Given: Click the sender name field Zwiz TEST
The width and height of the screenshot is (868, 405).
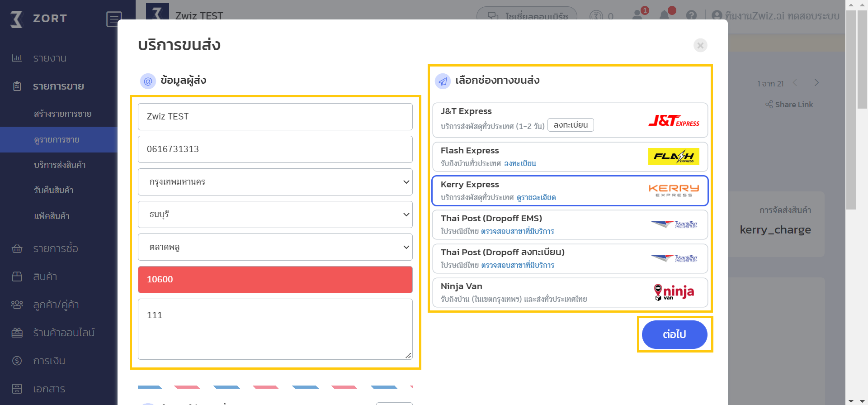Looking at the screenshot, I should (x=275, y=117).
